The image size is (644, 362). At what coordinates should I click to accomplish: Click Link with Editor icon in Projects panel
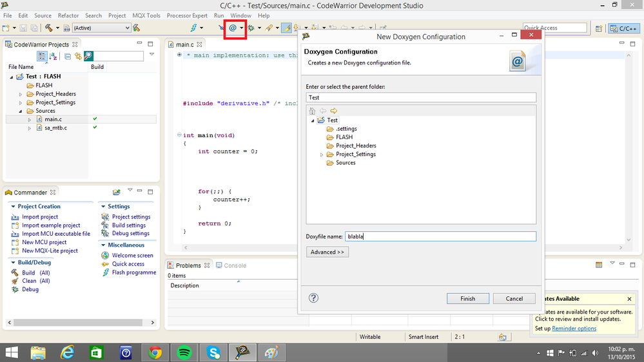pos(78,56)
